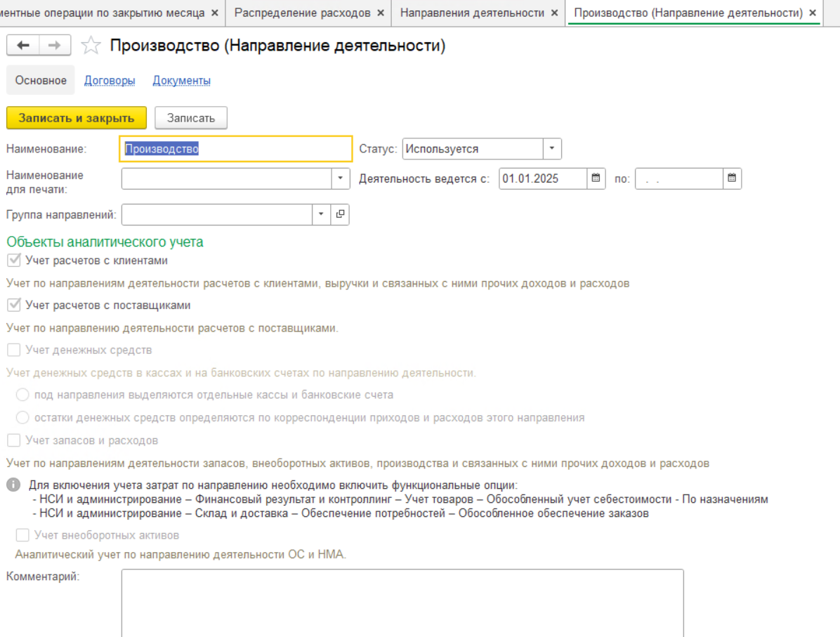Screen dimensions: 840x637
Task: Close the Распределение расходов tab
Action: [381, 13]
